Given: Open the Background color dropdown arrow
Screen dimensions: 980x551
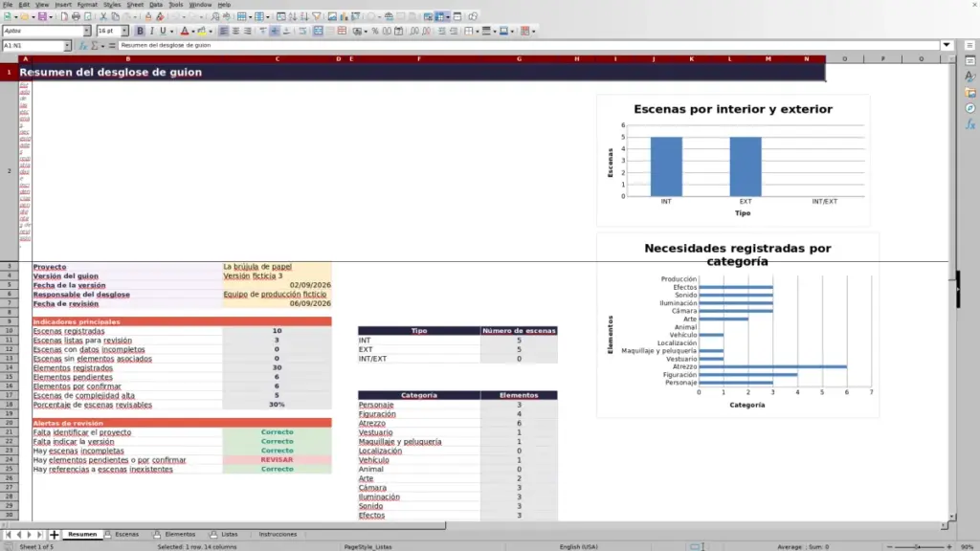Looking at the screenshot, I should [x=210, y=32].
